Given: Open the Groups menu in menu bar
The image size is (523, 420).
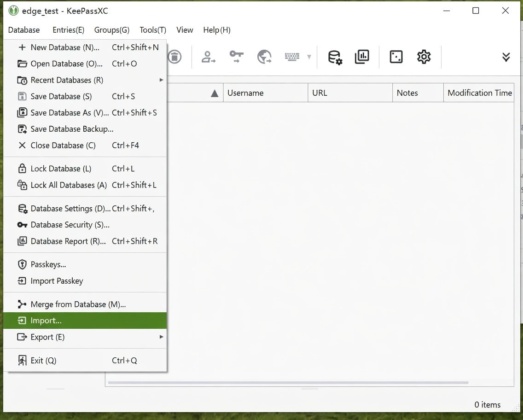Looking at the screenshot, I should coord(112,30).
